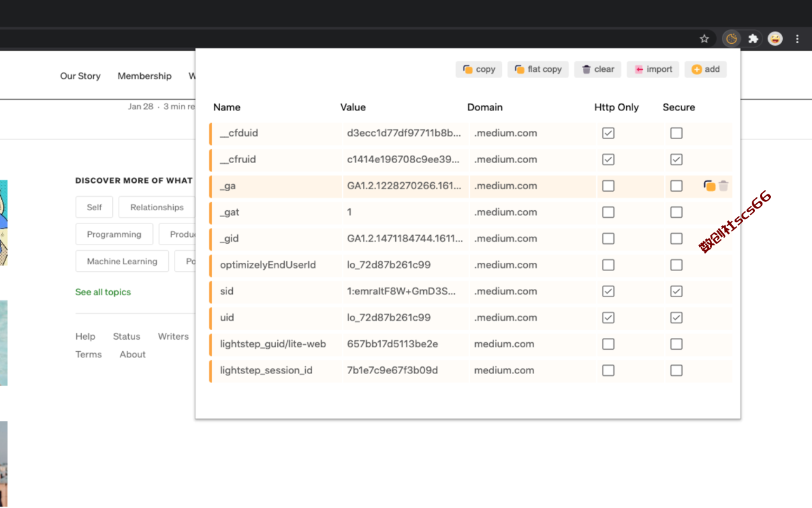Screen dimensions: 812x508
Task: Select the Self topic tag
Action: click(95, 207)
